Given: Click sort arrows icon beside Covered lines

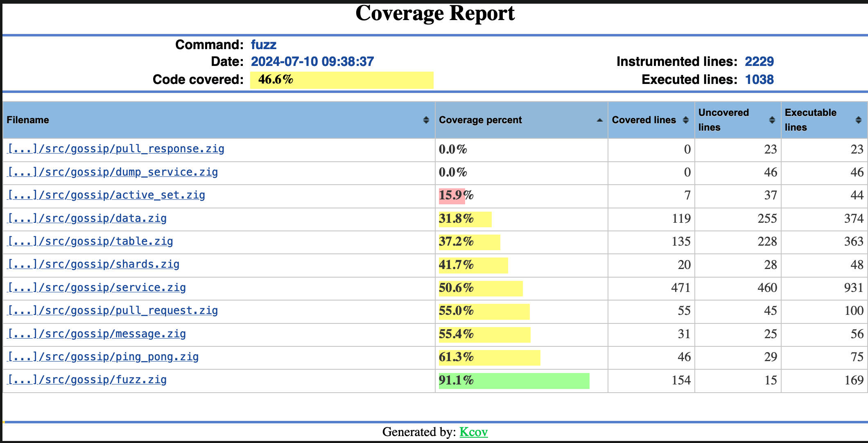Looking at the screenshot, I should coord(686,120).
